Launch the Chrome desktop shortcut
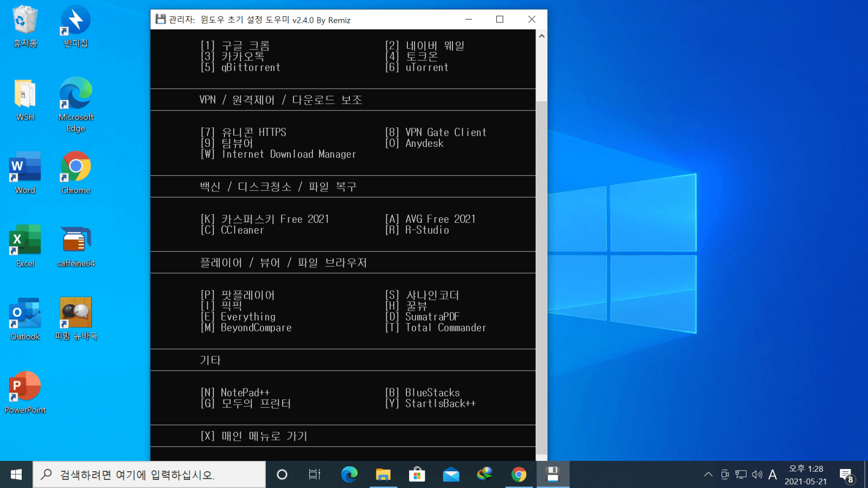This screenshot has width=868, height=488. tap(76, 173)
